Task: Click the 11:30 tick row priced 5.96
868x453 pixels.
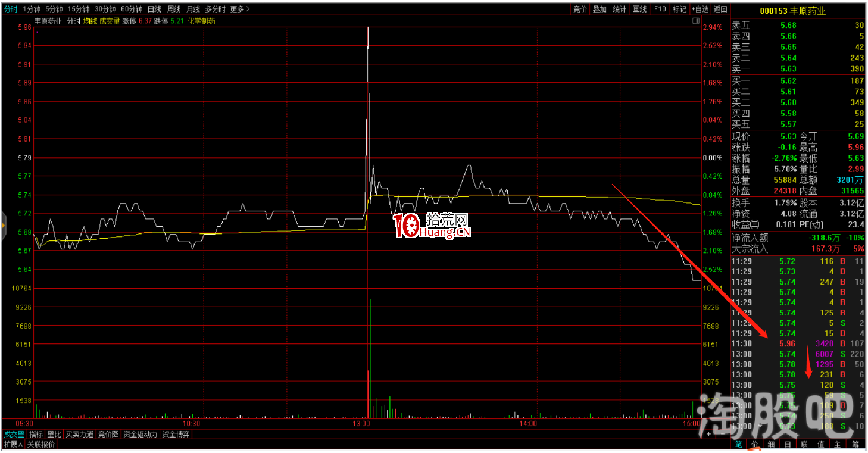Action: tap(797, 343)
